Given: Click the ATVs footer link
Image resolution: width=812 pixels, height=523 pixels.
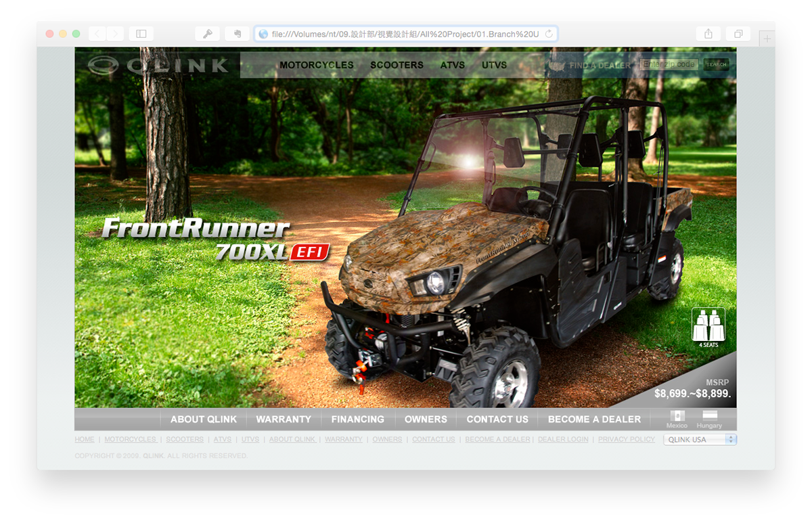Looking at the screenshot, I should tap(223, 439).
